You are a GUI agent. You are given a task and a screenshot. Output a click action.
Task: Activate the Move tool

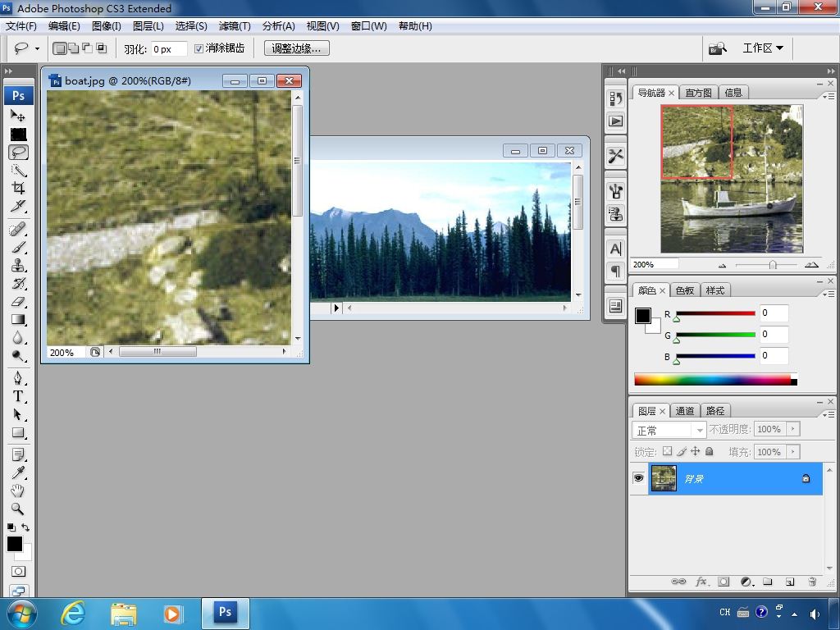[x=18, y=116]
